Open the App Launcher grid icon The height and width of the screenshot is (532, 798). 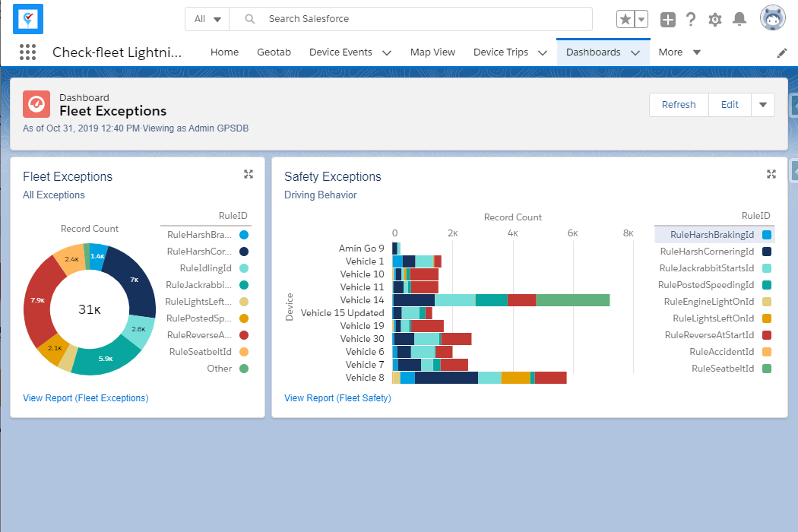tap(28, 52)
